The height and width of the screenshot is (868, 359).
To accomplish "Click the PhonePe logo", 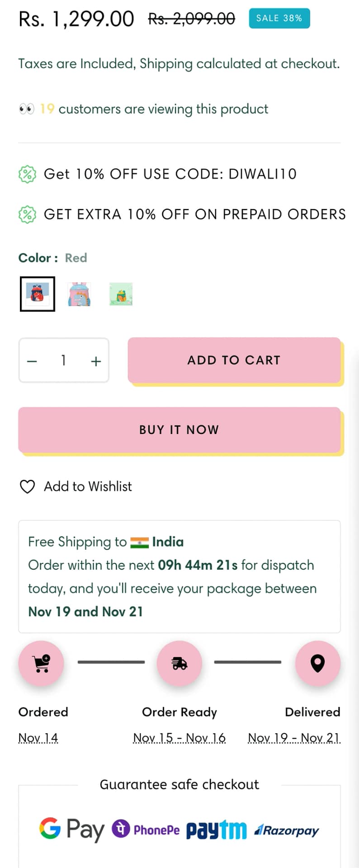I will [146, 830].
